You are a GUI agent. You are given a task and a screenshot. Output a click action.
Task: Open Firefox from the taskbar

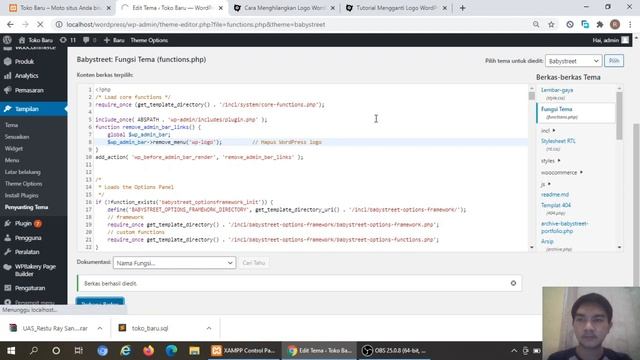[148, 351]
